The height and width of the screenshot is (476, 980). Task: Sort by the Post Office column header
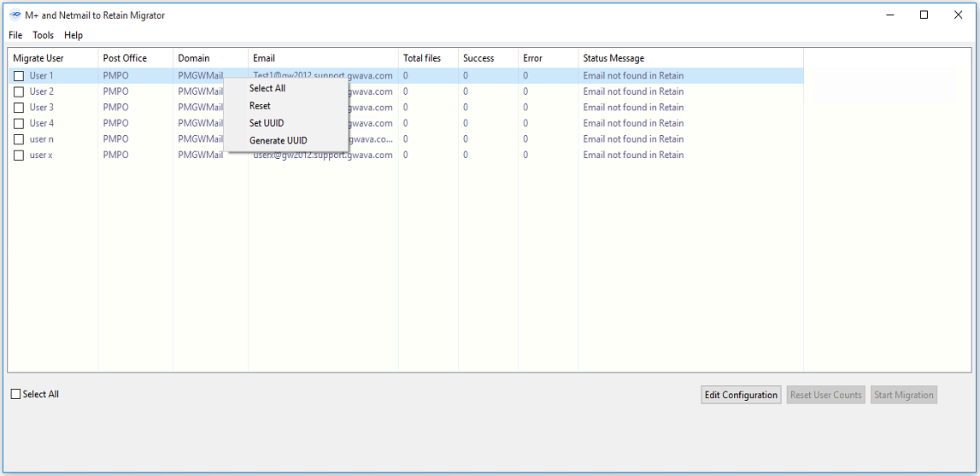pyautogui.click(x=135, y=58)
